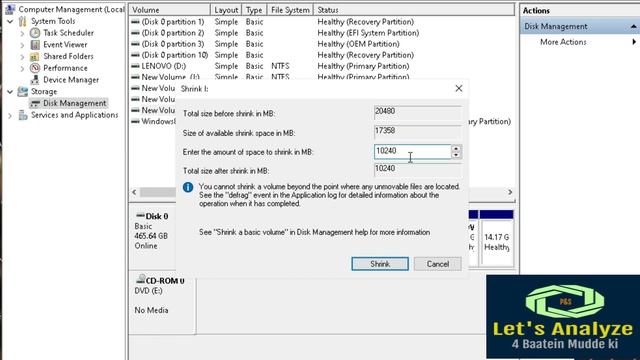Cancel the Shrink I: dialog

(x=438, y=264)
